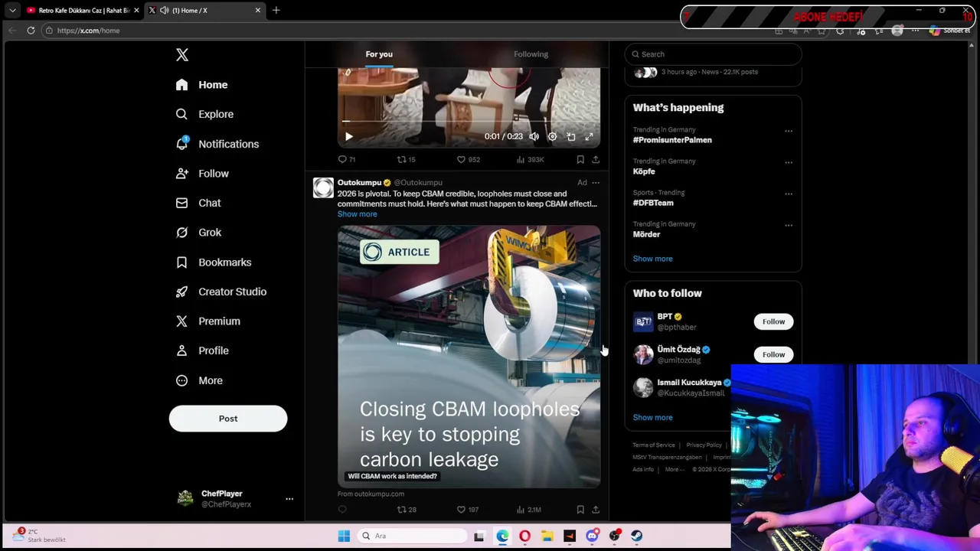Open options for Köpfe trend
This screenshot has height=551, width=980.
(789, 162)
